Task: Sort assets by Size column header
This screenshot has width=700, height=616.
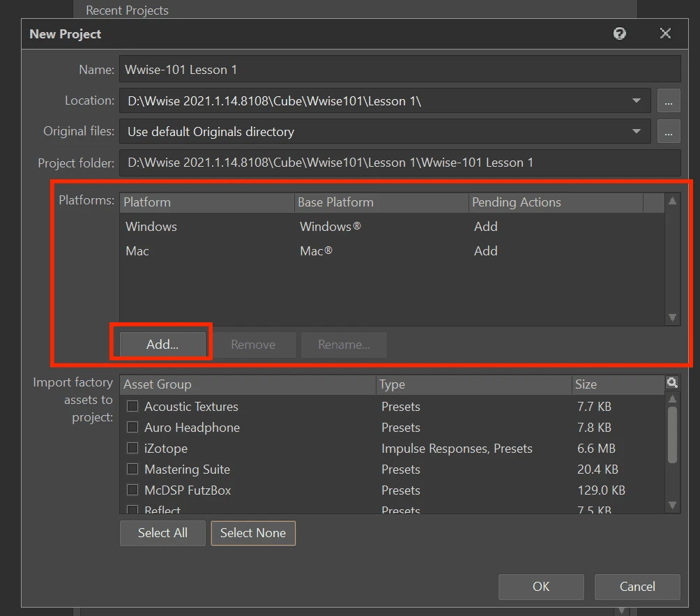Action: (618, 384)
